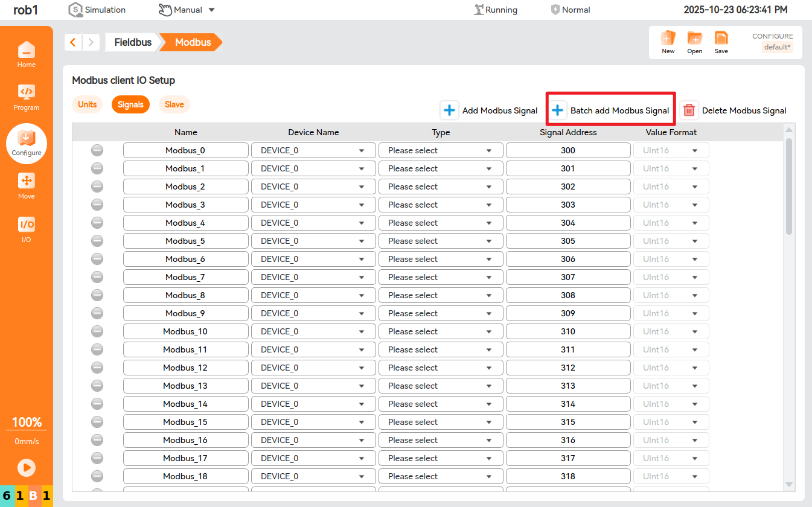This screenshot has width=812, height=507.
Task: Open the I/O sidebar icon
Action: point(26,229)
